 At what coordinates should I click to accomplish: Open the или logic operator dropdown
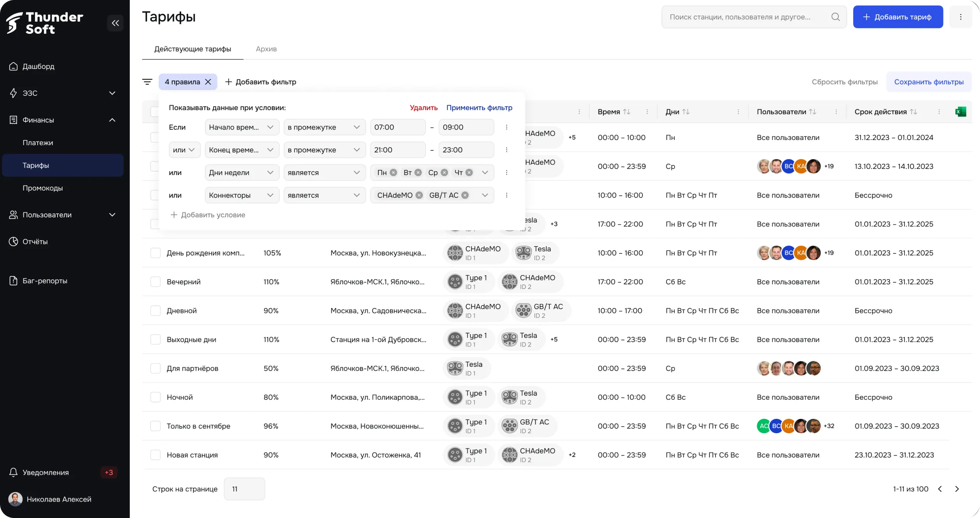click(x=184, y=150)
